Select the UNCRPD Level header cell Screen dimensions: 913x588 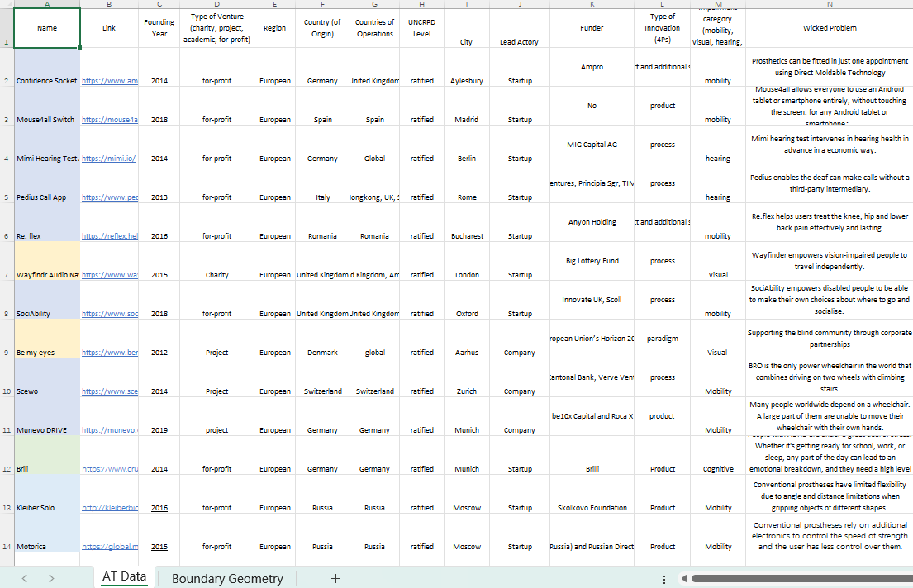click(421, 28)
